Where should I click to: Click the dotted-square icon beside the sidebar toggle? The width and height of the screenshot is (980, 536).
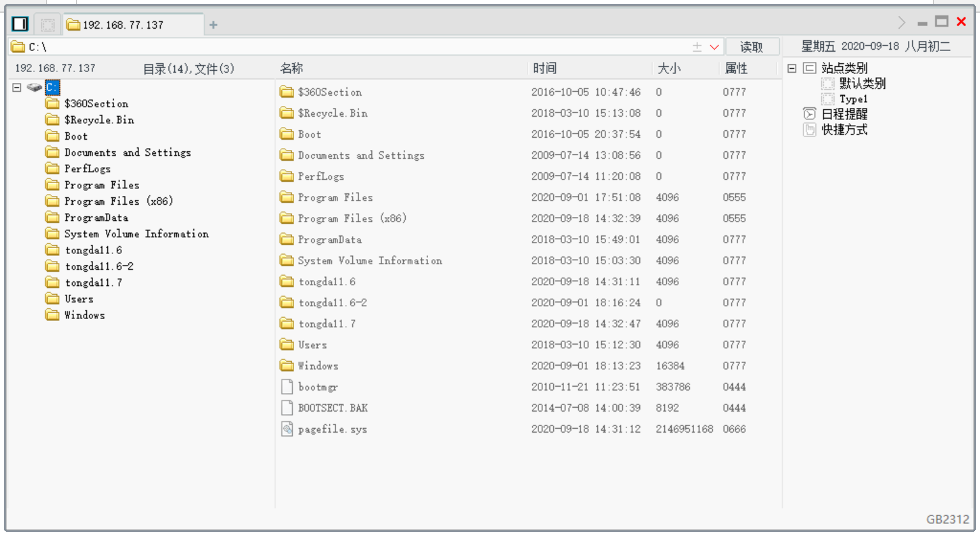47,25
